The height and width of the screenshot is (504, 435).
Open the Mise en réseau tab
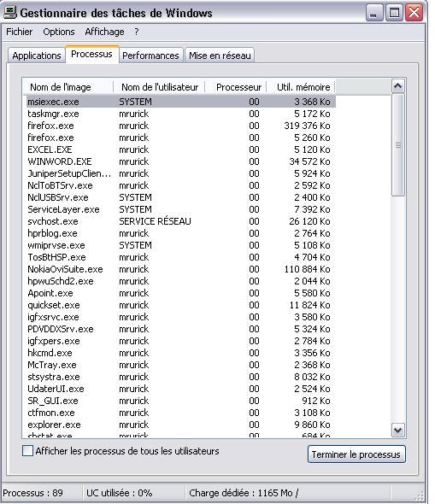[x=220, y=56]
